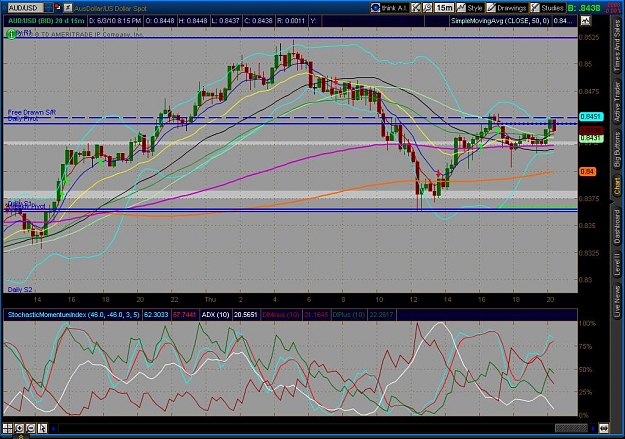625x439 pixels.
Task: Open the symbol selector dropdown arrow
Action: pos(48,8)
